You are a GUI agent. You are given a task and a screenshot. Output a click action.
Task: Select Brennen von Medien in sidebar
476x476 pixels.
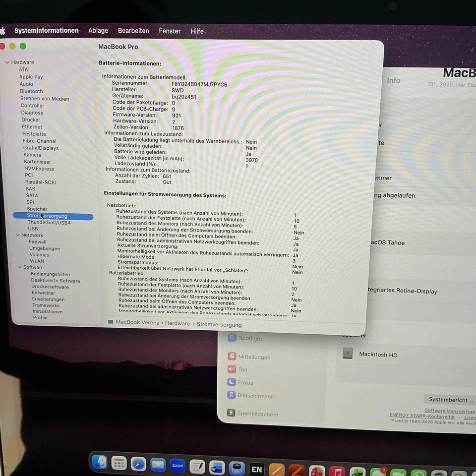click(45, 99)
